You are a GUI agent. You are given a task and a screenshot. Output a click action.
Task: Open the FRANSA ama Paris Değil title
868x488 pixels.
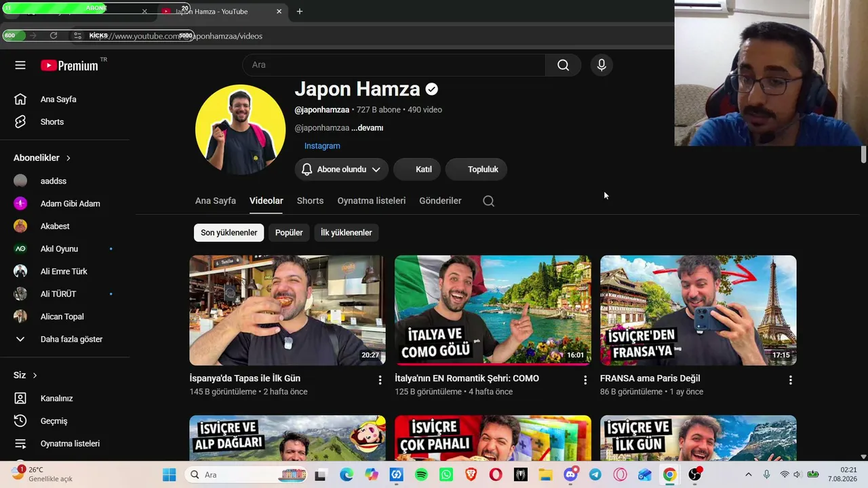(x=650, y=378)
